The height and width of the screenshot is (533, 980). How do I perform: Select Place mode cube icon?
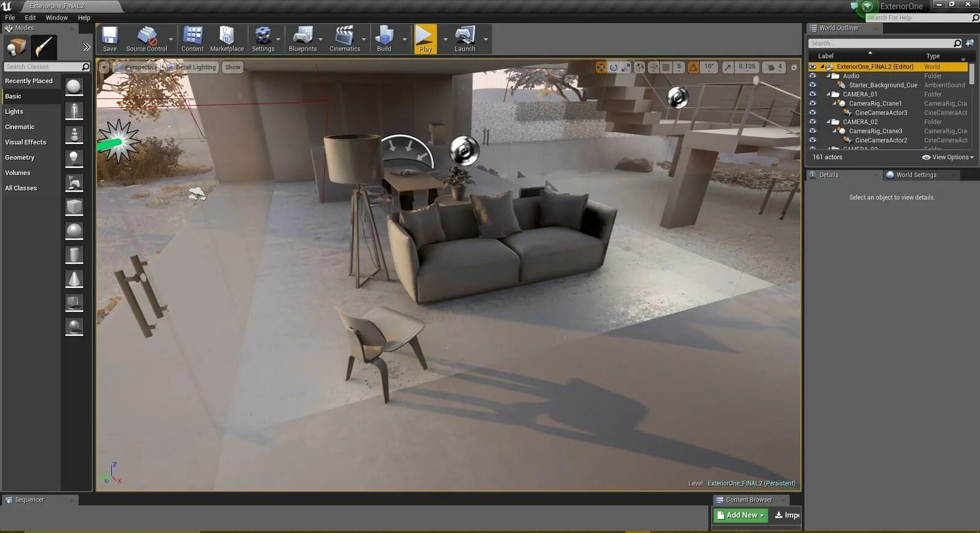pyautogui.click(x=17, y=47)
